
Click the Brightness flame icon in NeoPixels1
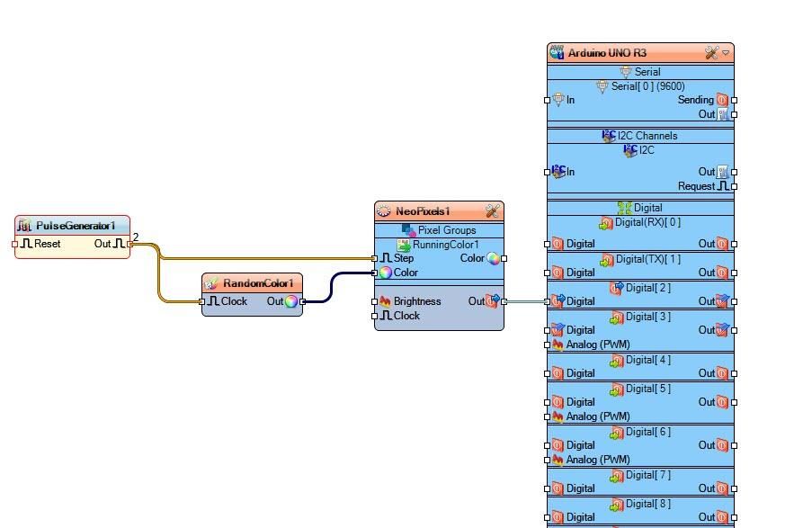(x=387, y=301)
